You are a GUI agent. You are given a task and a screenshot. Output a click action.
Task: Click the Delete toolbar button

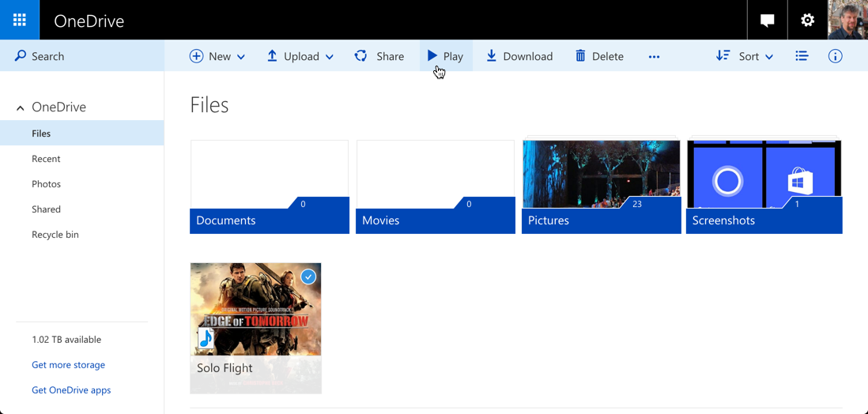599,56
